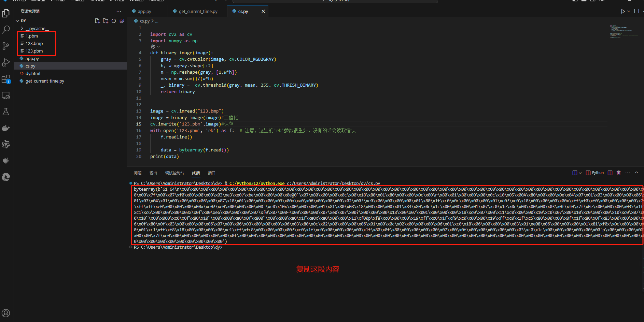Open the Extensions view
Screen dimensions: 644x322
pos(6,79)
